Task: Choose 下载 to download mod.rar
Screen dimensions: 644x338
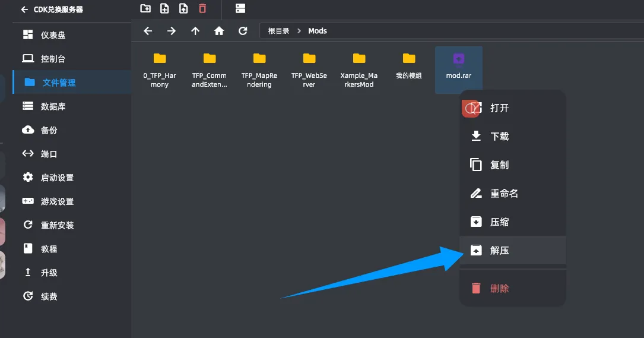Action: pos(513,136)
